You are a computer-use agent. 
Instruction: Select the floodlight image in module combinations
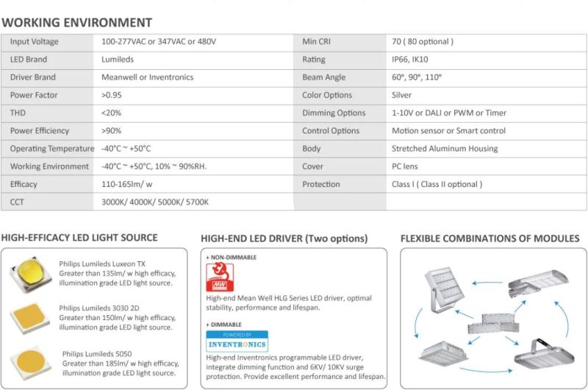(x=445, y=289)
